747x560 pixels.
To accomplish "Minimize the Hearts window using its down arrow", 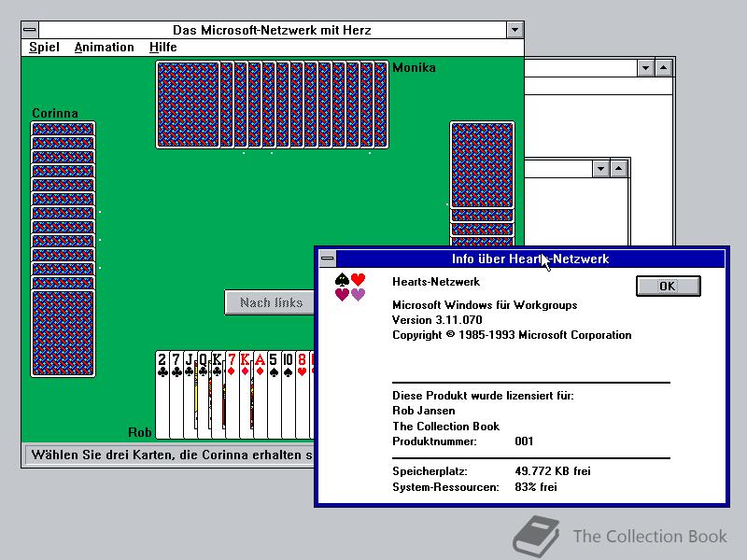I will point(515,30).
